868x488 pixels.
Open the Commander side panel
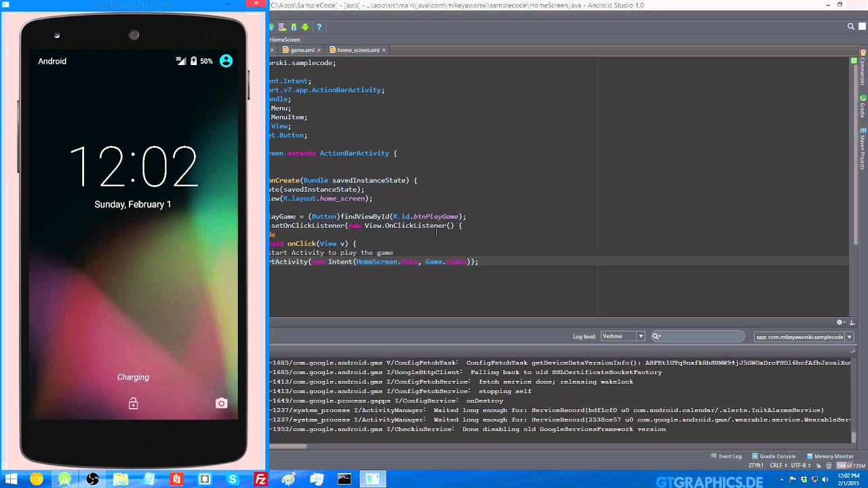pyautogui.click(x=863, y=68)
